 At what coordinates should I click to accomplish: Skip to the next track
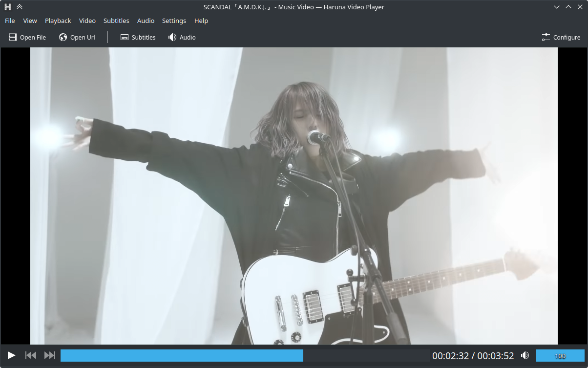(50, 355)
